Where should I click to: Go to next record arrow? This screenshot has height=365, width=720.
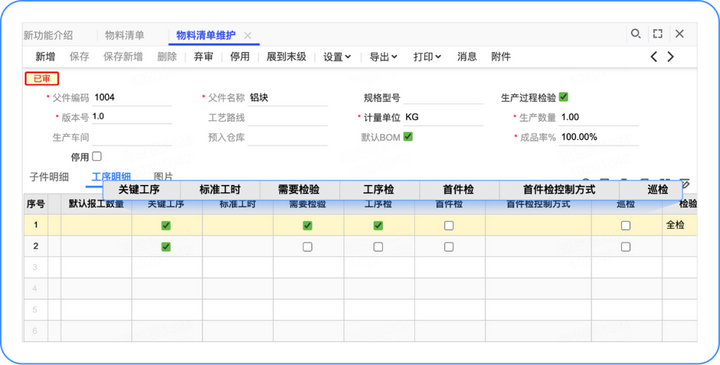click(x=671, y=57)
